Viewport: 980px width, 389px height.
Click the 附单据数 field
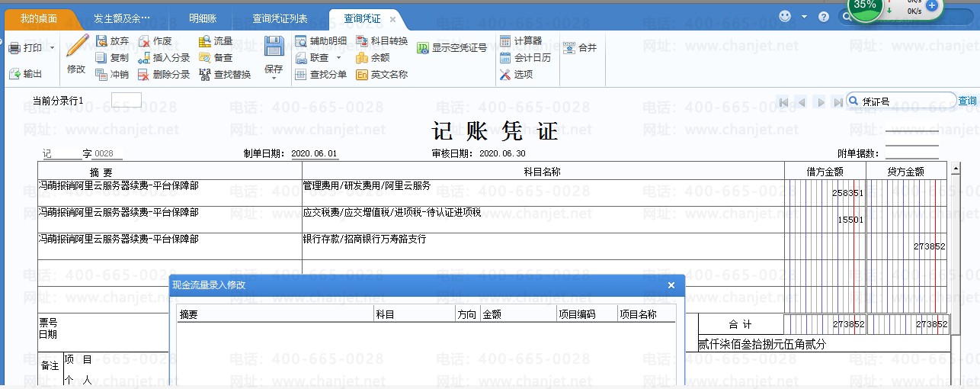912,153
